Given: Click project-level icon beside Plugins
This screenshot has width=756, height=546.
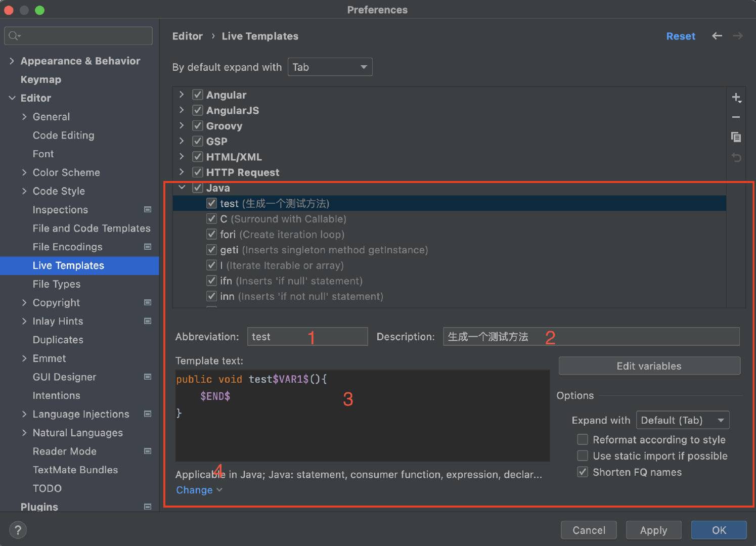Looking at the screenshot, I should (148, 507).
